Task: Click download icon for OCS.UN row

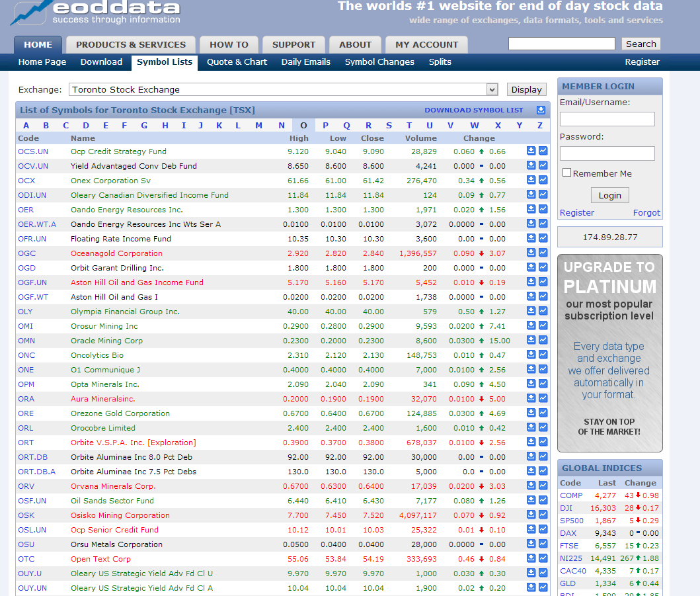Action: [531, 151]
